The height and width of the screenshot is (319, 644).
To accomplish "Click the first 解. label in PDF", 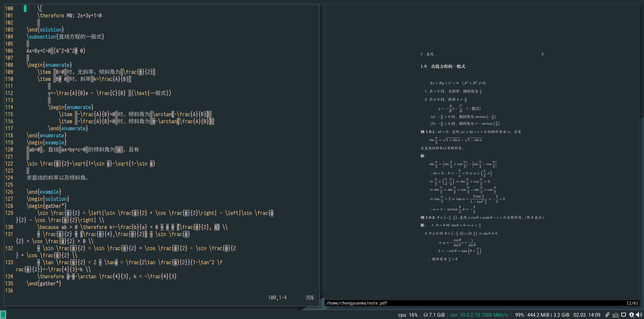I will (x=423, y=156).
